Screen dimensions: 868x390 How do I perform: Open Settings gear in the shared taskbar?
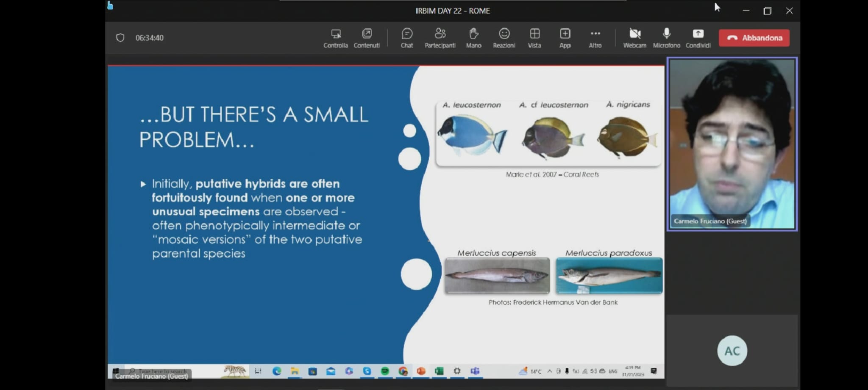tap(457, 371)
